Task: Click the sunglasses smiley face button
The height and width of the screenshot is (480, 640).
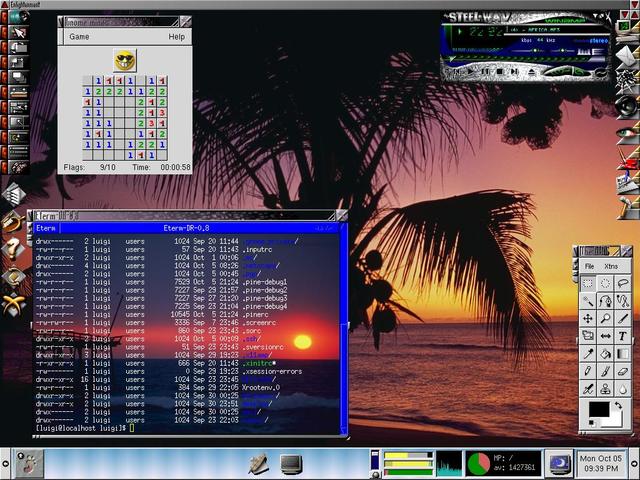Action: coord(125,60)
